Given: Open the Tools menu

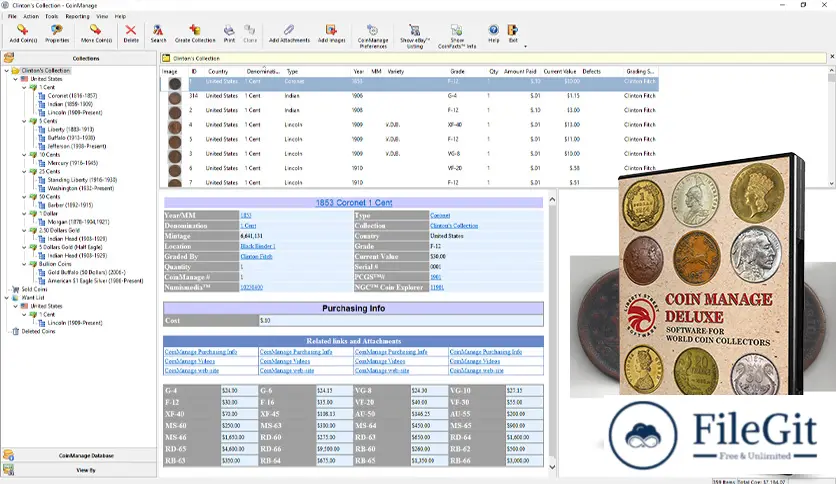Looking at the screenshot, I should coord(52,17).
